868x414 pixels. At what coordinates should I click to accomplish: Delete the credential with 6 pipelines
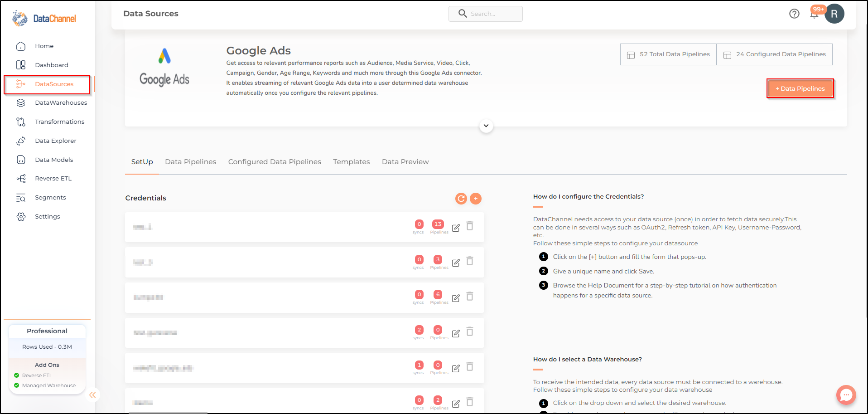(x=470, y=296)
